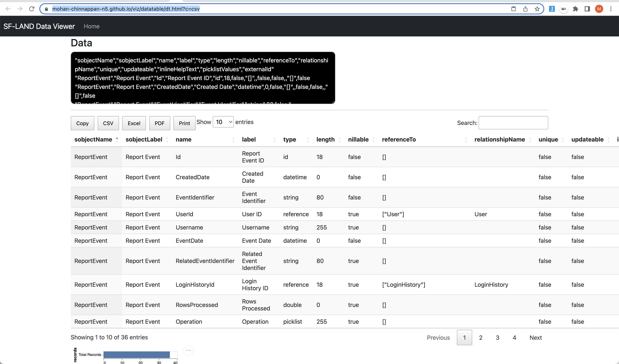Sort by updateable column
The width and height of the screenshot is (619, 364).
tap(590, 139)
